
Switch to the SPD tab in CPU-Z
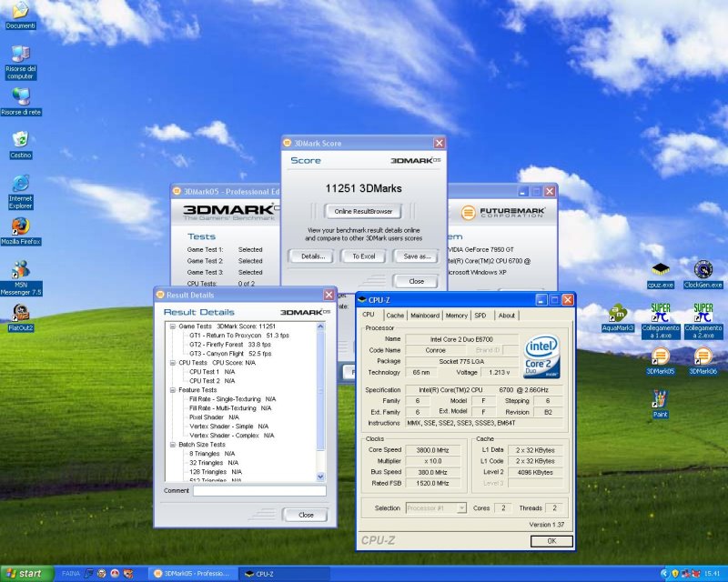(480, 316)
